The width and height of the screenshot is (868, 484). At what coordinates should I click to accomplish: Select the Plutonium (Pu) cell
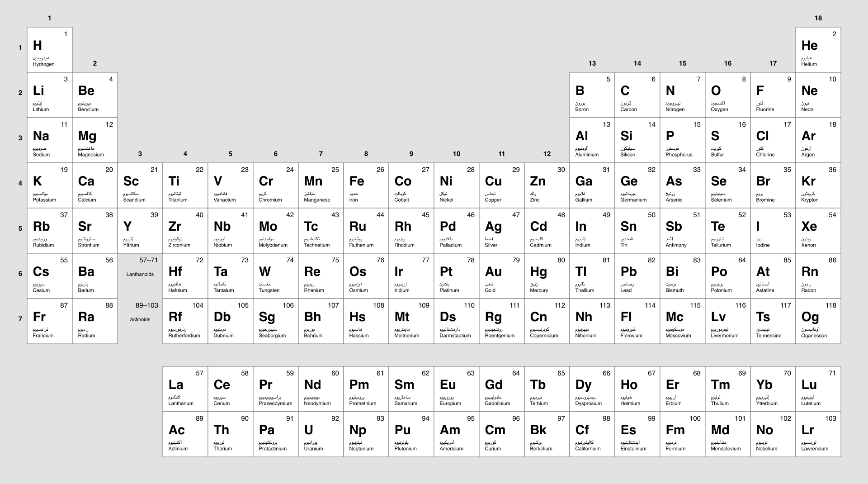[x=411, y=434]
